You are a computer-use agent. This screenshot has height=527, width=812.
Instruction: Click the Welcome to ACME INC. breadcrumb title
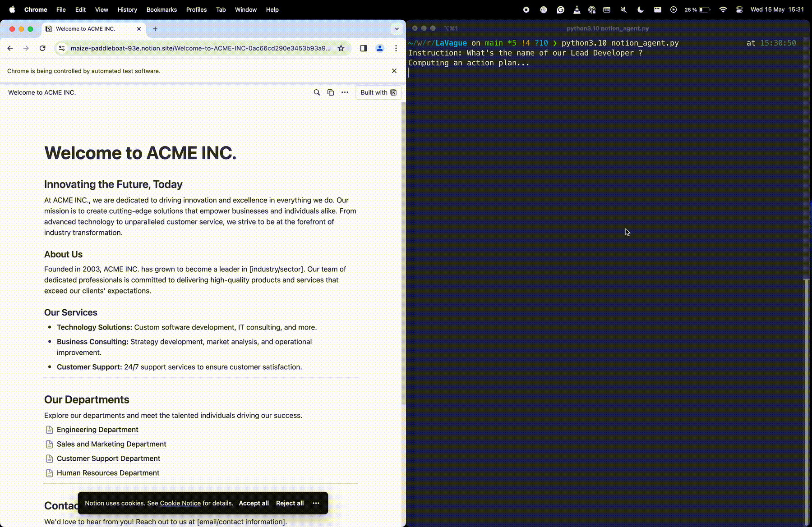[42, 92]
